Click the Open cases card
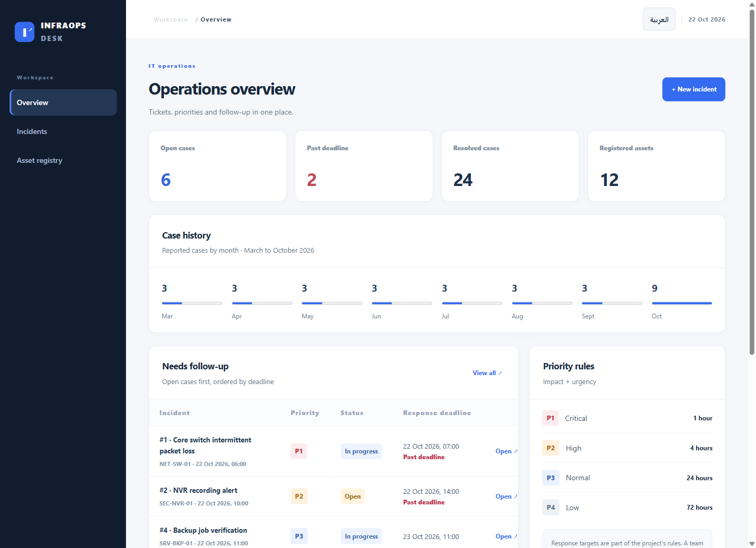 [217, 166]
